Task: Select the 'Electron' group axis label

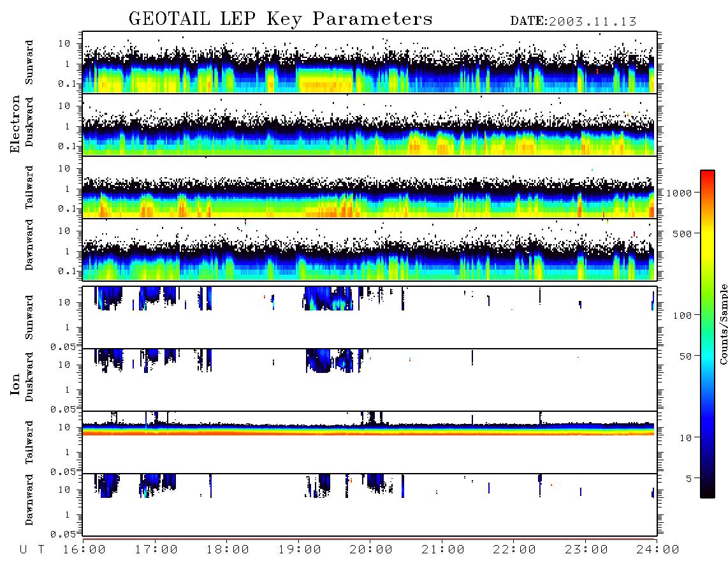Action: (x=15, y=124)
